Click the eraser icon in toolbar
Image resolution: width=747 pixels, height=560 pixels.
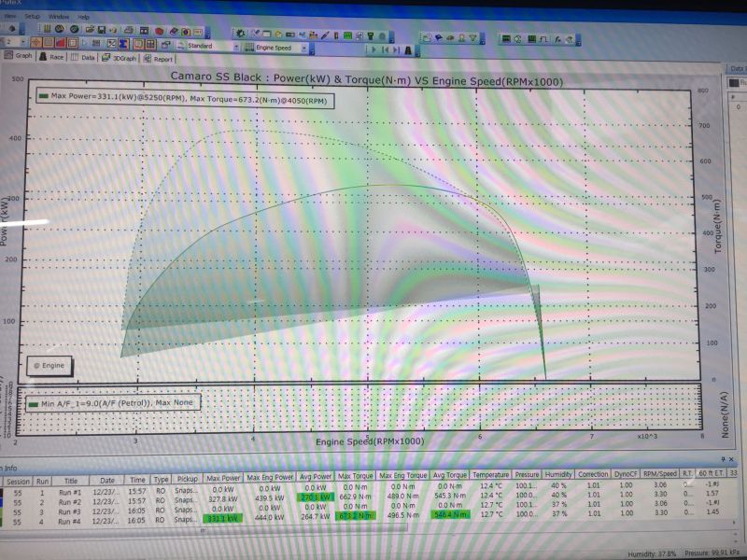point(174,32)
